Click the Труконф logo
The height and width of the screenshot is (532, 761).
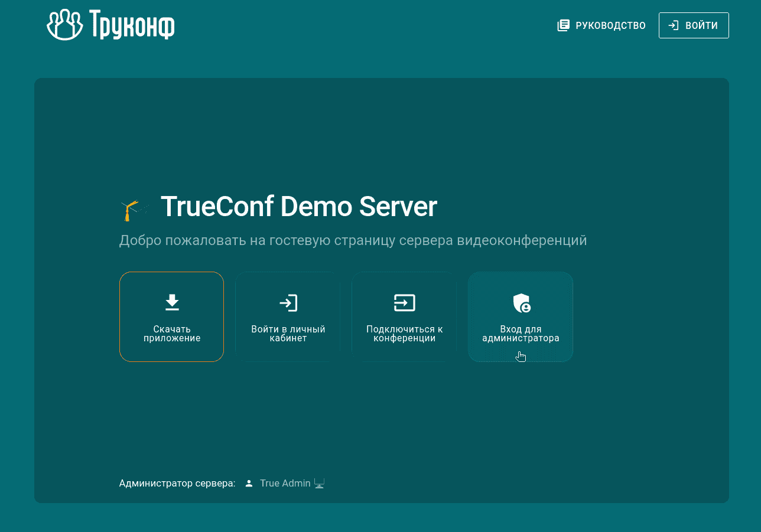pyautogui.click(x=110, y=25)
